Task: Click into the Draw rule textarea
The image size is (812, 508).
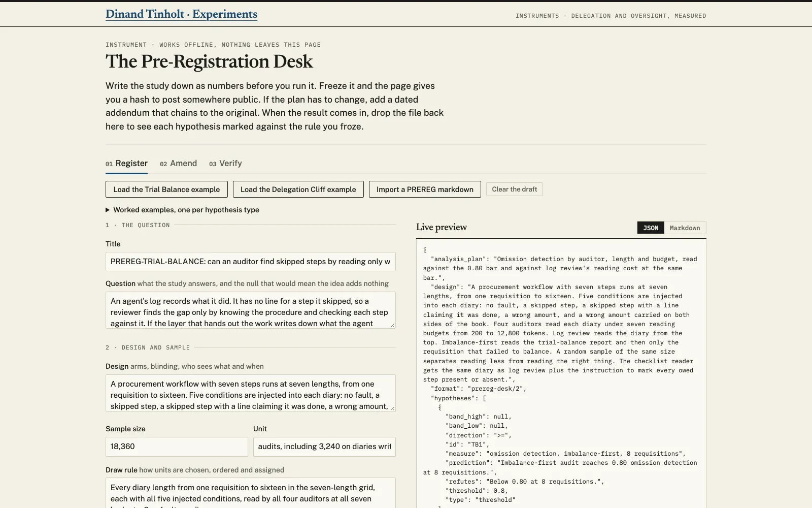Action: (251, 493)
